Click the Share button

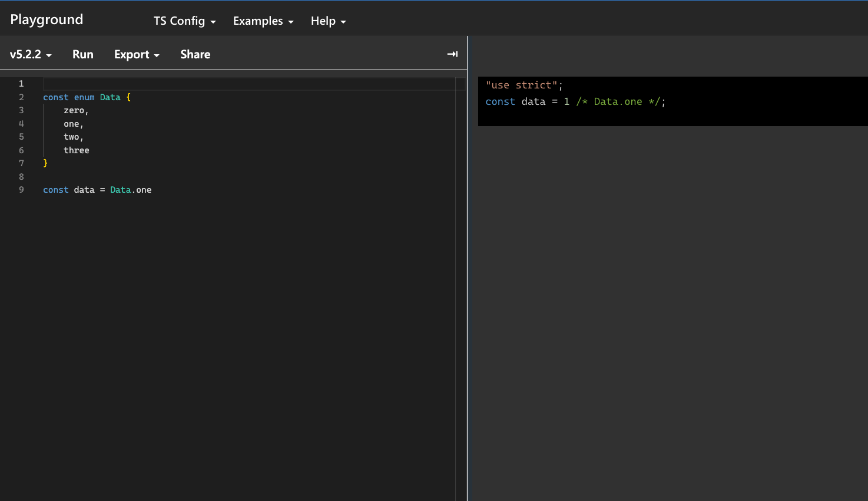(195, 54)
